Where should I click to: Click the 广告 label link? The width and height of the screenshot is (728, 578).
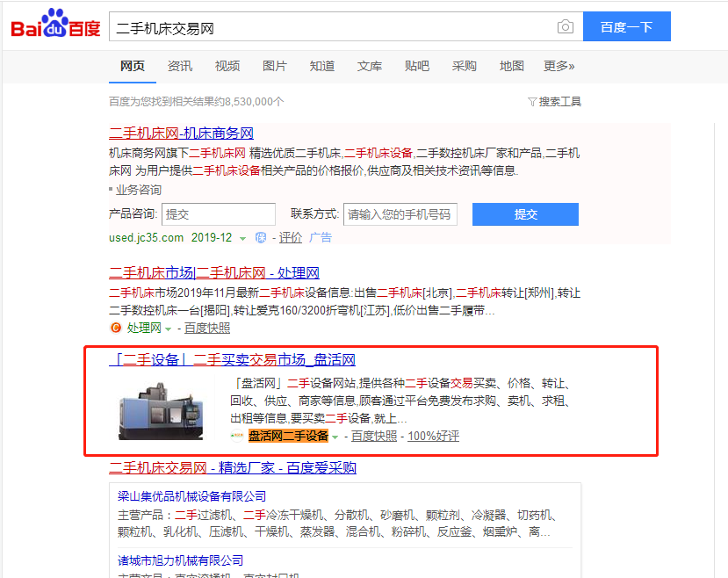(x=321, y=238)
